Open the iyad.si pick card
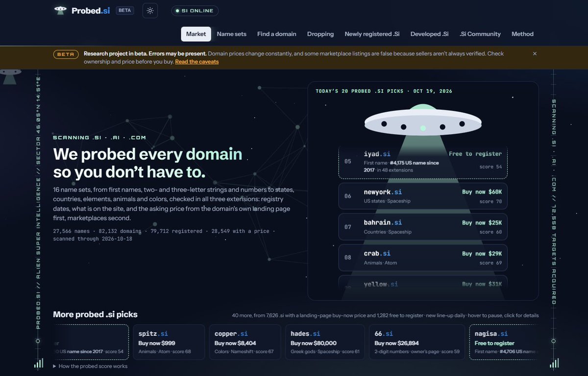The height and width of the screenshot is (376, 588). point(423,162)
